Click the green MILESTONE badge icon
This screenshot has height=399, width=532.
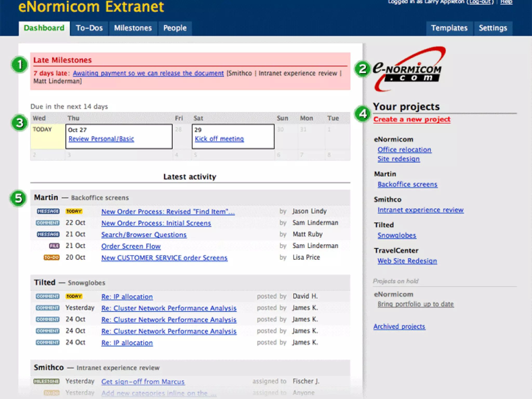pos(46,381)
